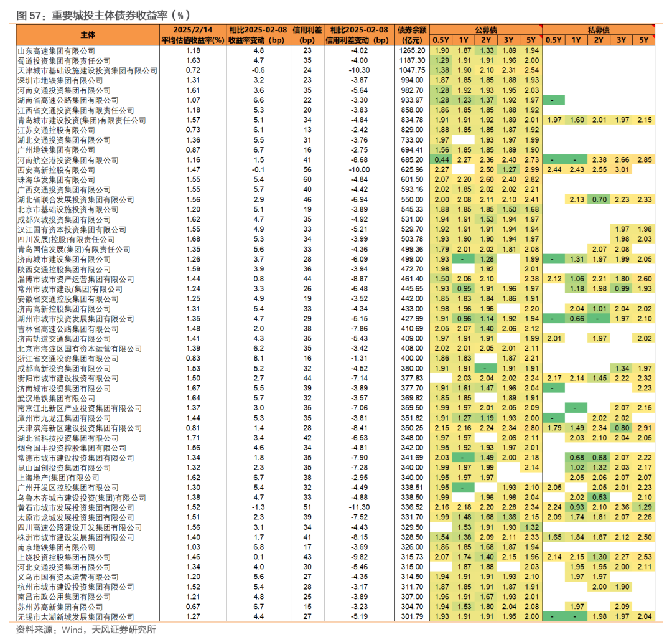The height and width of the screenshot is (642, 672).
Task: Click 河南航空港投资集团有限公司
Action: click(68, 160)
